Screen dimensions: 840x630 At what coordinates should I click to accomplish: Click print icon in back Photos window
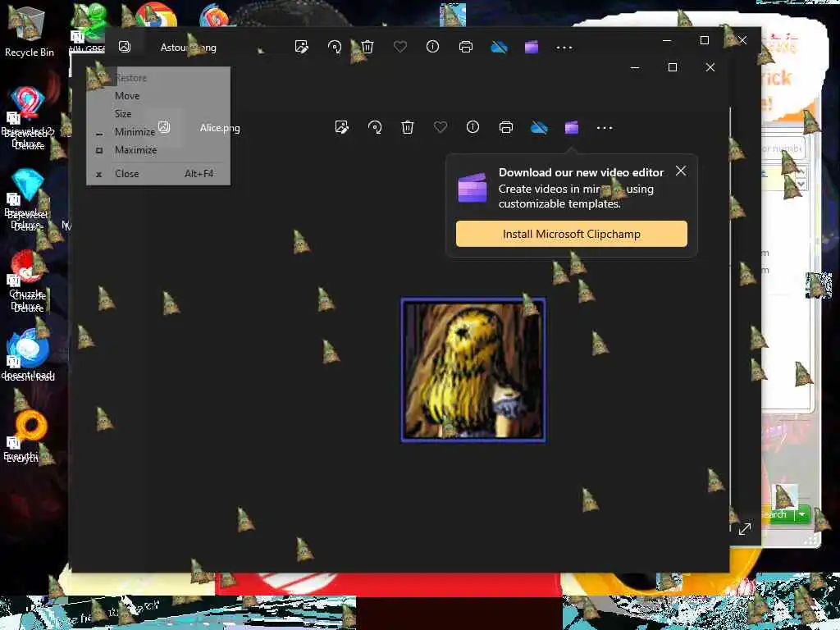coord(466,47)
